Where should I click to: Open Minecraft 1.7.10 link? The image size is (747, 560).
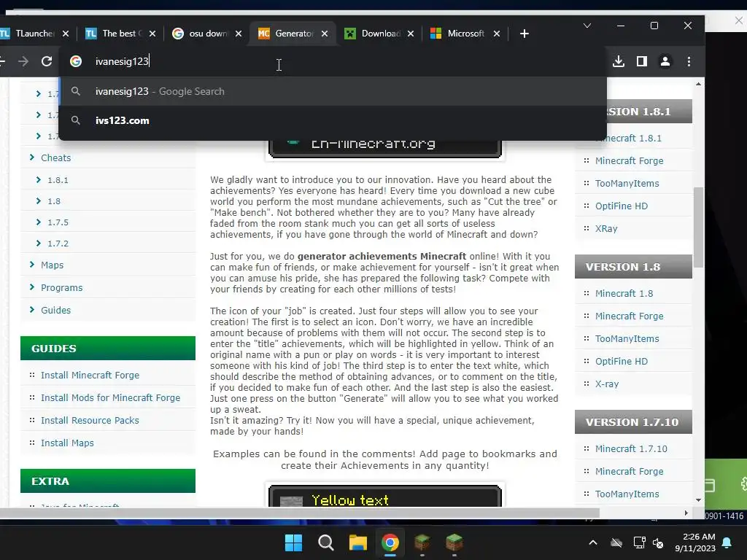point(631,448)
